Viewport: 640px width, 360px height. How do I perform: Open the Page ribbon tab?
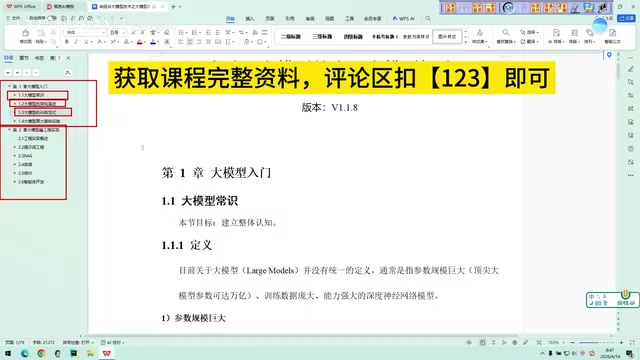(x=270, y=18)
